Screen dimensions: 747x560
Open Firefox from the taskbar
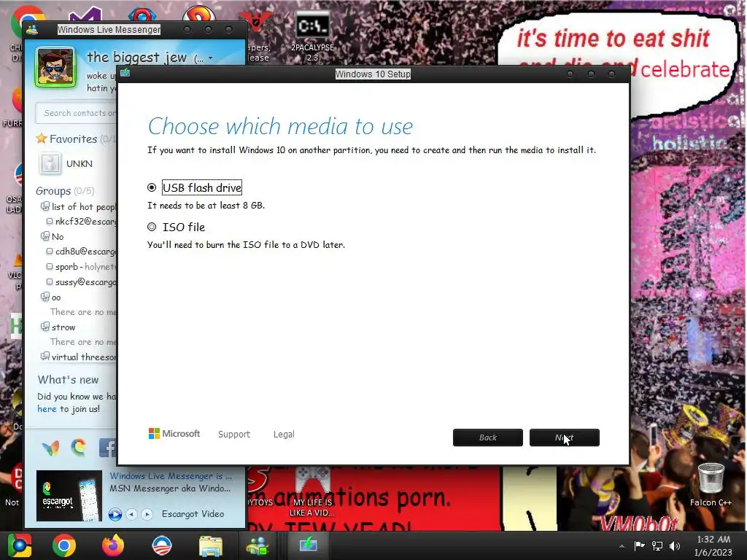113,545
